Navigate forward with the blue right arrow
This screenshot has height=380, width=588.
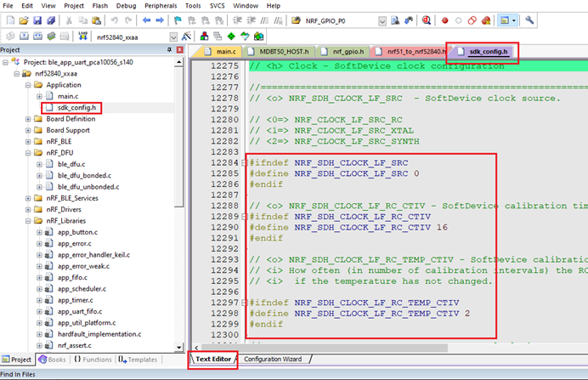pyautogui.click(x=159, y=20)
